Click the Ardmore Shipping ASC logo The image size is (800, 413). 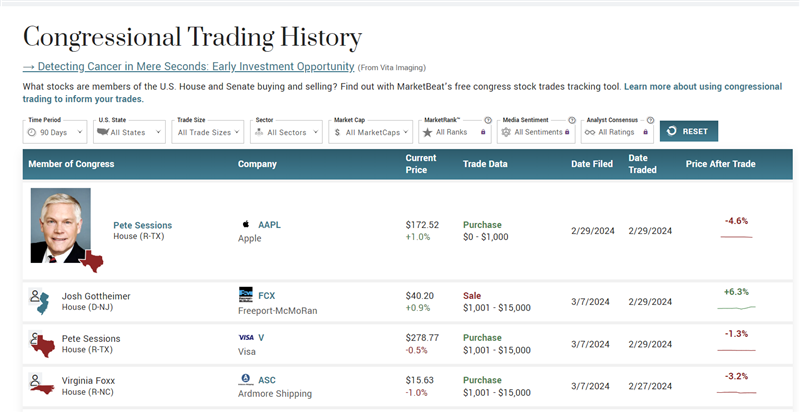[246, 379]
